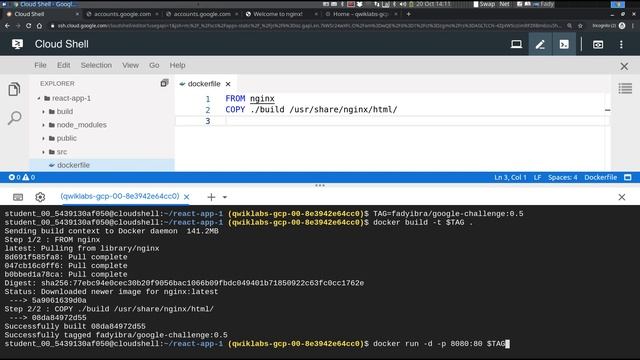Change the LF line ending setting
Screen dimensions: 640x360
(x=537, y=177)
